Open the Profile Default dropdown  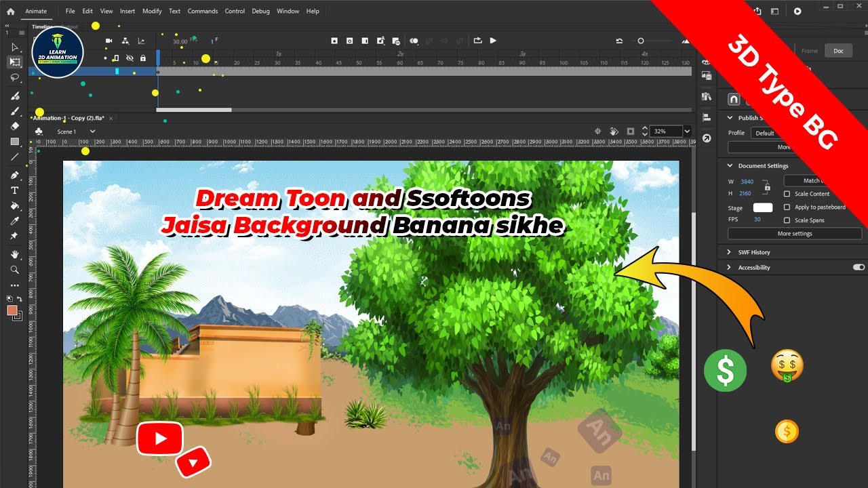pos(766,133)
